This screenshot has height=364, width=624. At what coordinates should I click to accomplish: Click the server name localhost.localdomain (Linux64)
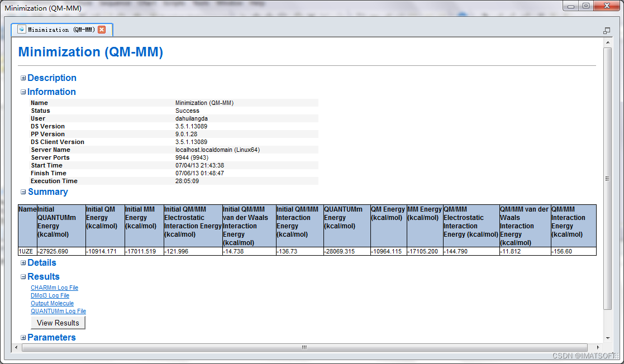point(218,150)
